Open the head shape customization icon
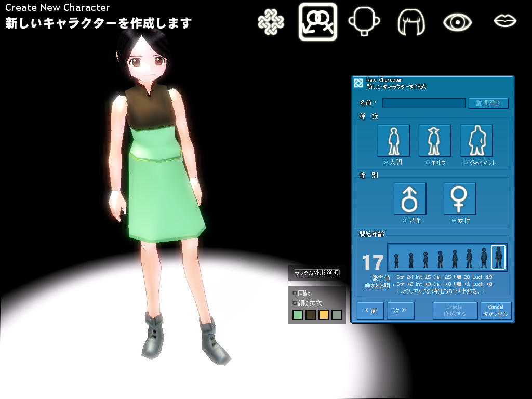 coord(364,22)
